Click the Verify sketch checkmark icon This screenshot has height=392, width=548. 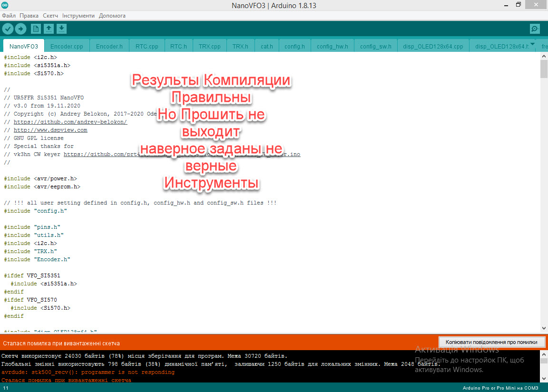[x=8, y=29]
